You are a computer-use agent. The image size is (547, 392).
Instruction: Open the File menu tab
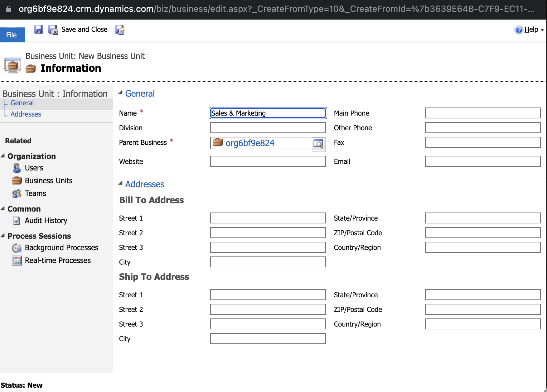coord(12,35)
